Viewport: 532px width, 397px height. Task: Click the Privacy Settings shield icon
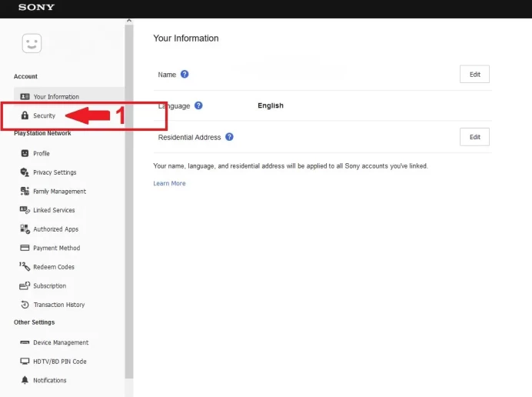25,172
